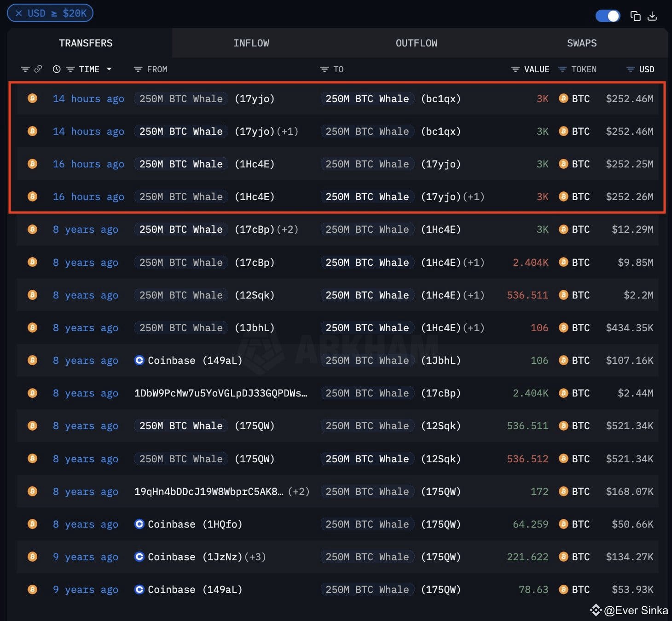
Task: Remove the USD ≥ $20K filter chip
Action: 19,13
